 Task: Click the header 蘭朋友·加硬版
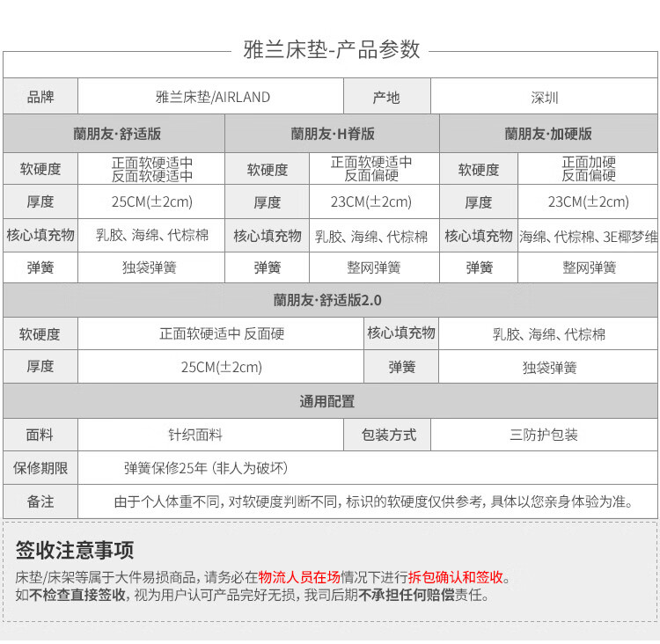(548, 134)
